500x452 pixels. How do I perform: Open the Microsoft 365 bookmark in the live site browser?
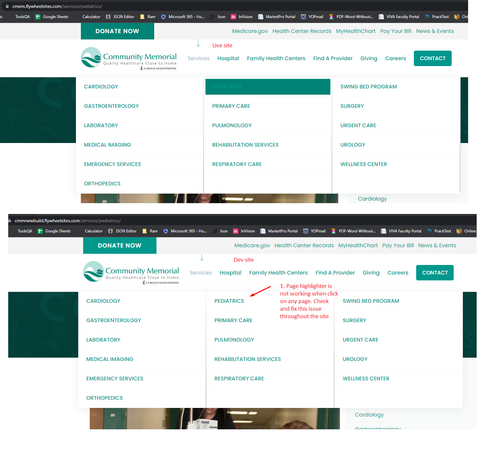[x=183, y=17]
